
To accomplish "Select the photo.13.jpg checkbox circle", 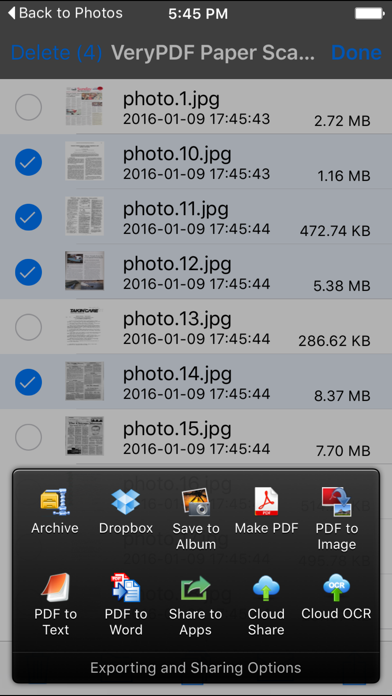I will coord(28,327).
